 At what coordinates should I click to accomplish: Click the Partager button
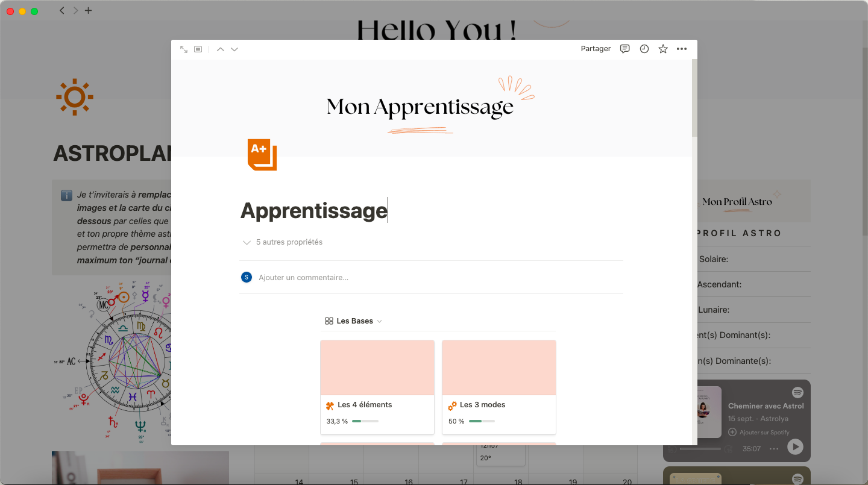click(x=596, y=49)
